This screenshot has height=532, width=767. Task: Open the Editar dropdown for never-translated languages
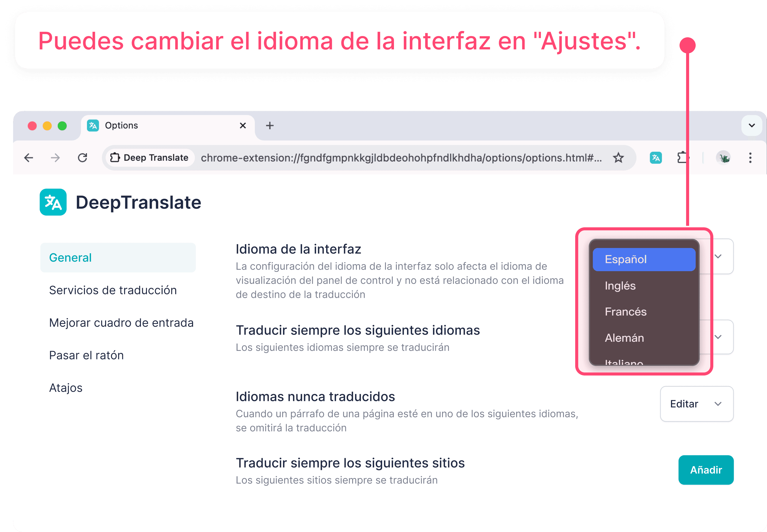pos(697,404)
